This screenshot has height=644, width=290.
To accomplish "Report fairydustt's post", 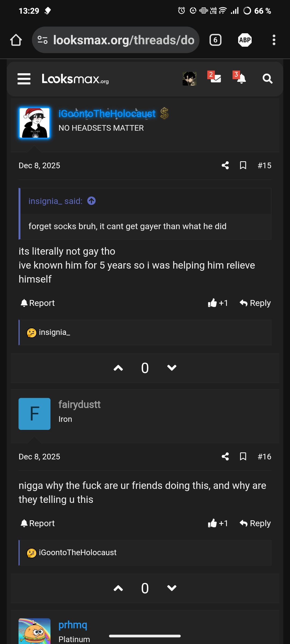I will click(37, 523).
